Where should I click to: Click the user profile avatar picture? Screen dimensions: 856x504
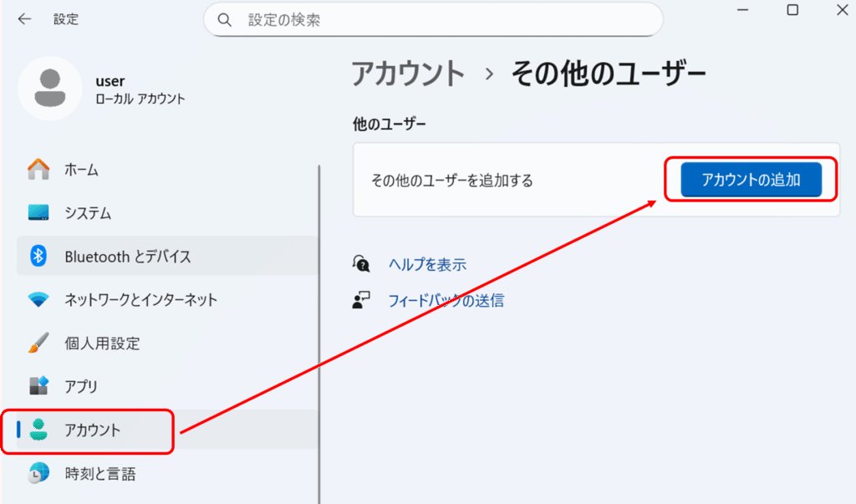(x=49, y=89)
